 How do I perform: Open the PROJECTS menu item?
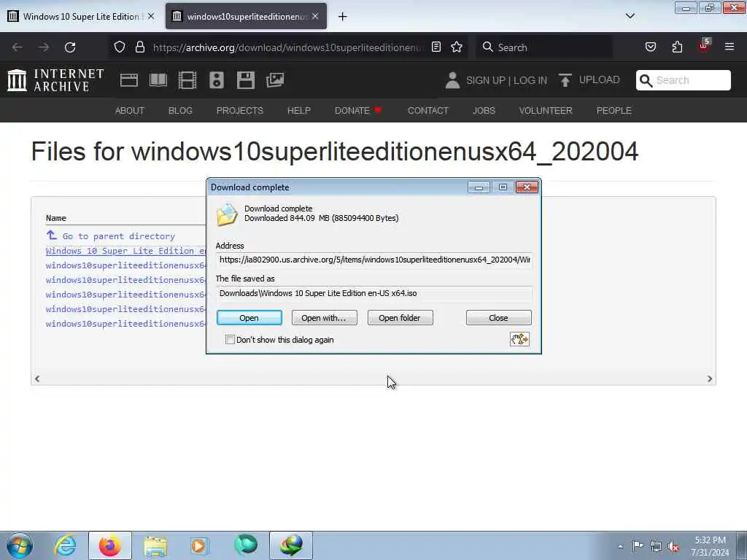[x=239, y=111]
